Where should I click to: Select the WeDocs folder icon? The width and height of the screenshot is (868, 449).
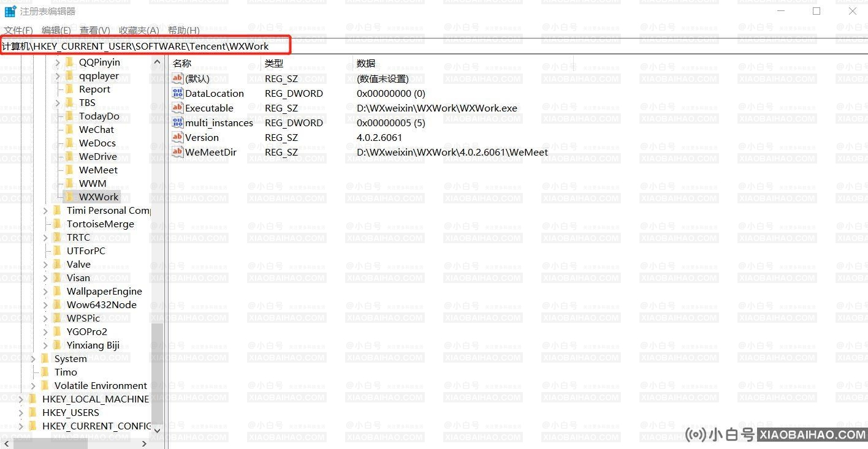point(69,143)
